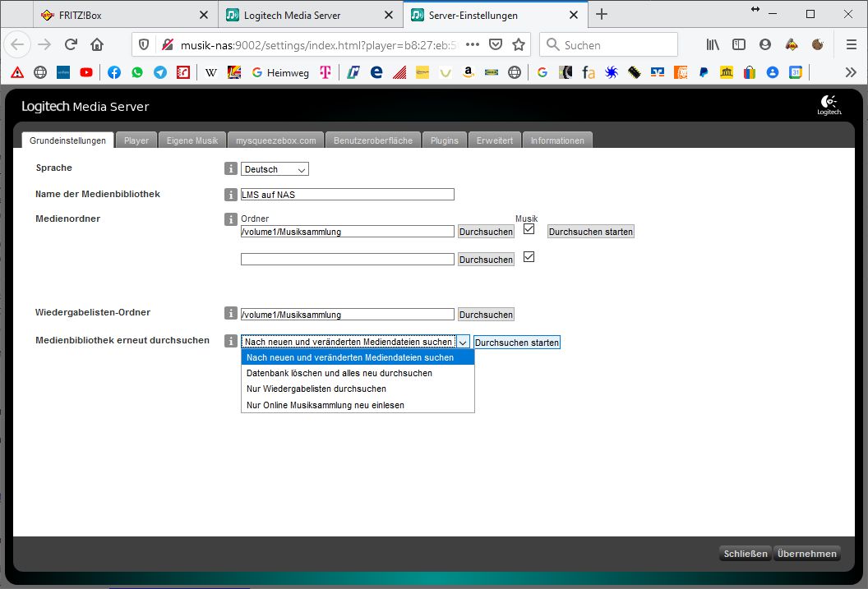
Task: Open the page actions three-dot menu
Action: (x=472, y=44)
